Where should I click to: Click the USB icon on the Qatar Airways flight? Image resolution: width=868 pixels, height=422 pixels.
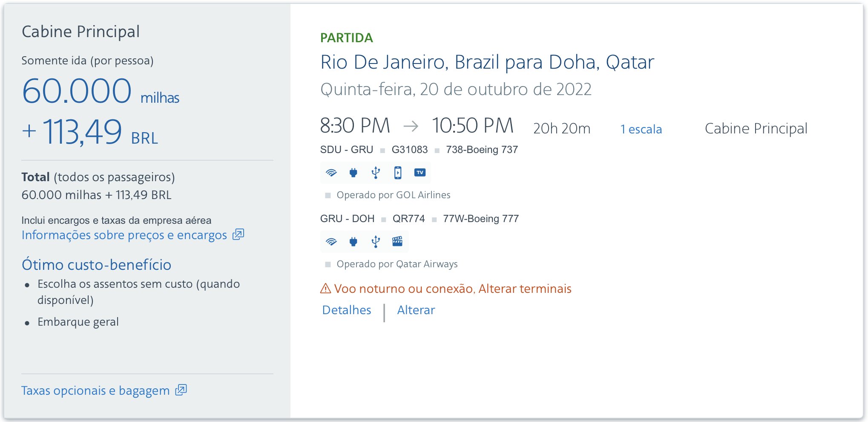tap(376, 242)
